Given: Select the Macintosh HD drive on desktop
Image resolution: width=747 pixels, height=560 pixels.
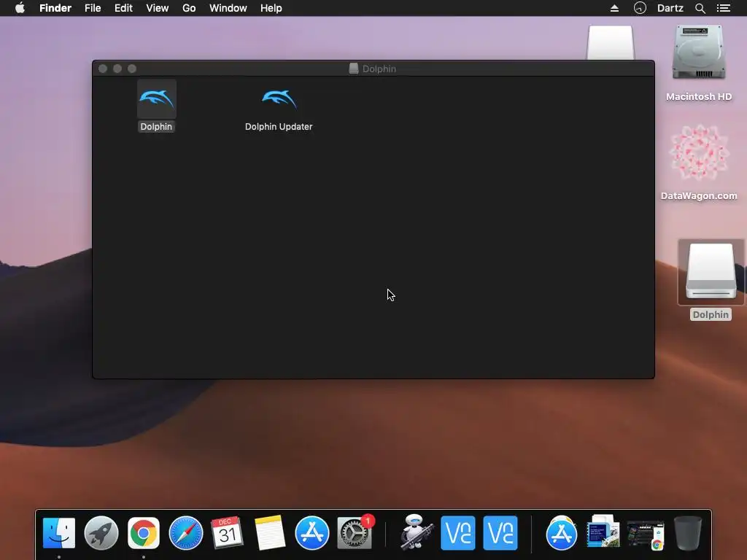Looking at the screenshot, I should [698, 52].
